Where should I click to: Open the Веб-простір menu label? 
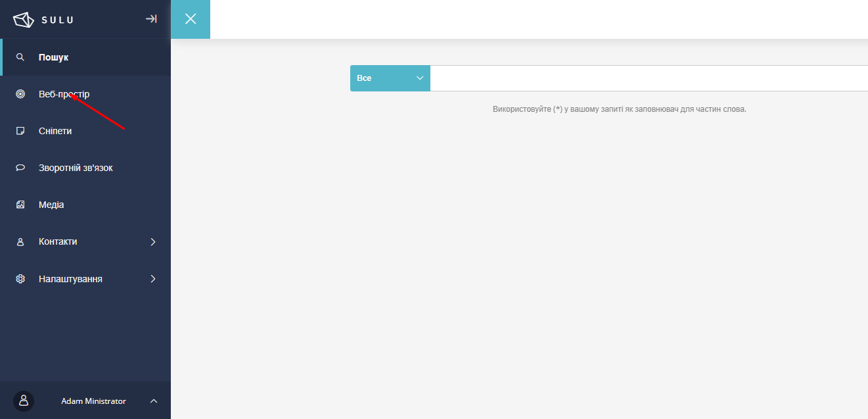[x=64, y=94]
